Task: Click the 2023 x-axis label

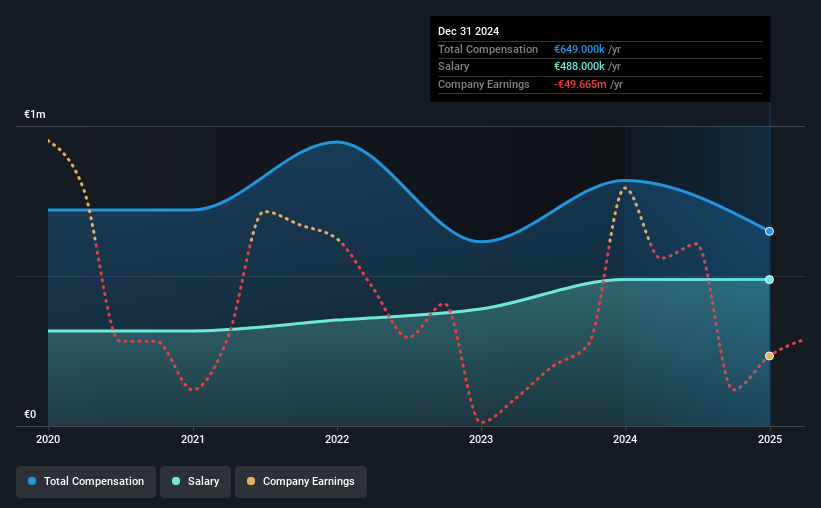Action: [x=481, y=439]
